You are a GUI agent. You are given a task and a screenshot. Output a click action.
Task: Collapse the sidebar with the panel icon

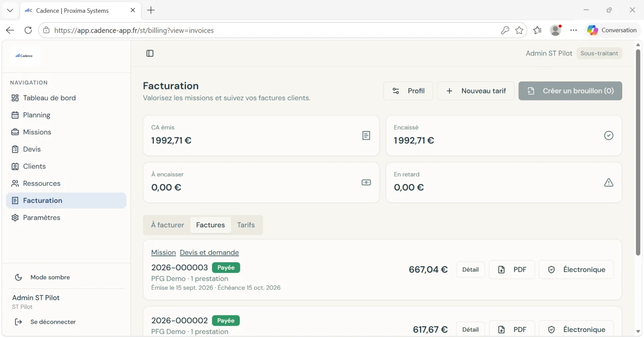150,53
